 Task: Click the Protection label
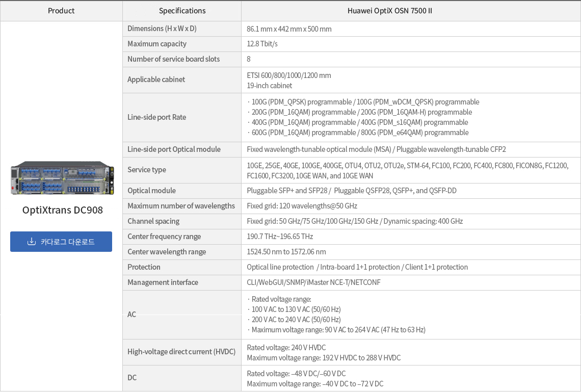coord(144,267)
